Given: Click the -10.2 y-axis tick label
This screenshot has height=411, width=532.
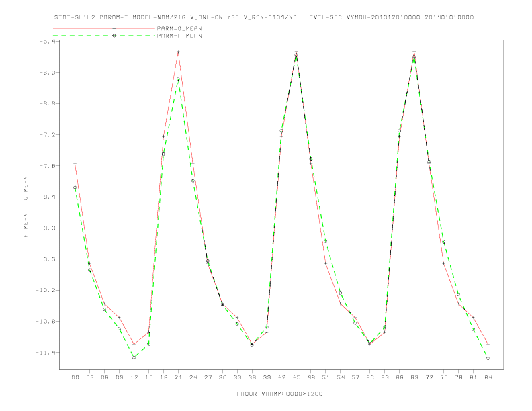Looking at the screenshot, I should click(x=46, y=290).
